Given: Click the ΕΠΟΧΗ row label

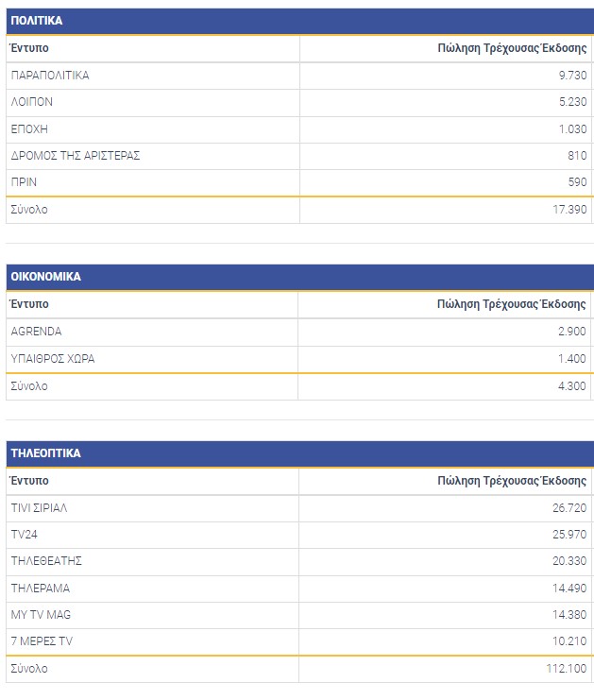Looking at the screenshot, I should [x=29, y=128].
